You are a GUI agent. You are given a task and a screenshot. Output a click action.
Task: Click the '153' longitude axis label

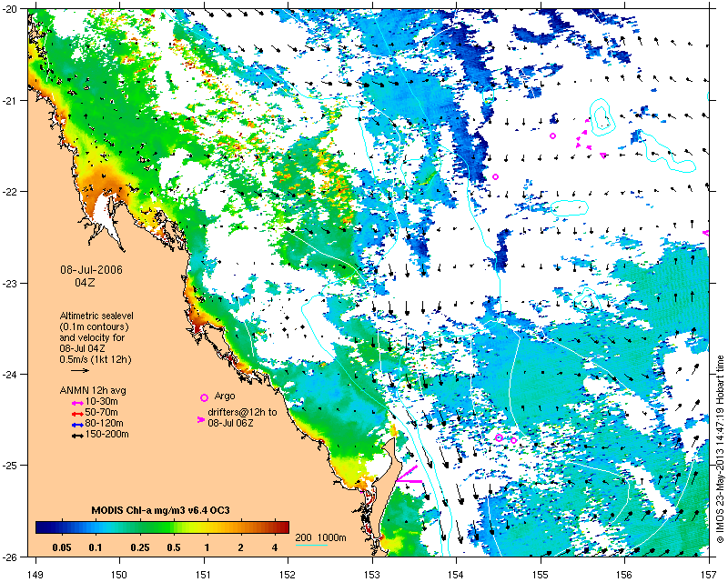pyautogui.click(x=372, y=575)
